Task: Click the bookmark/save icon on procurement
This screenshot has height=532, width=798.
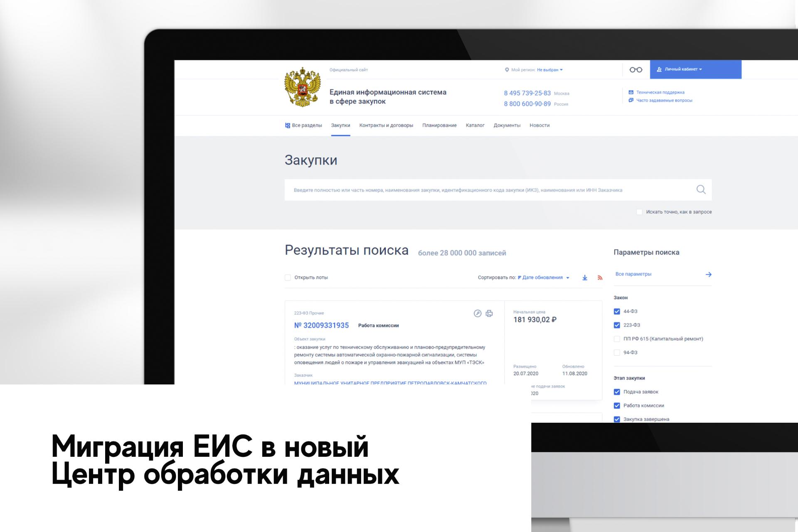Action: click(478, 312)
